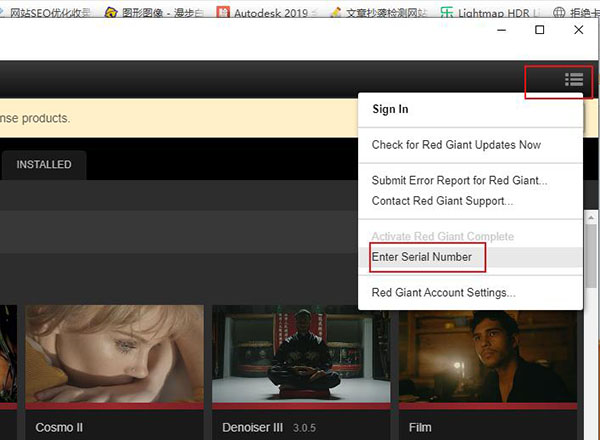600x440 pixels.
Task: Click the vertical scrollbar thumb
Action: pos(591,256)
